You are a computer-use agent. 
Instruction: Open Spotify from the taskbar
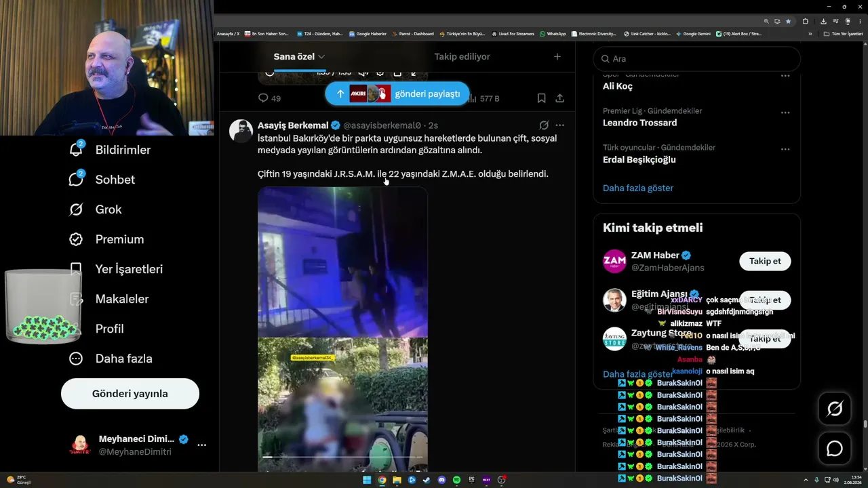pos(456,480)
